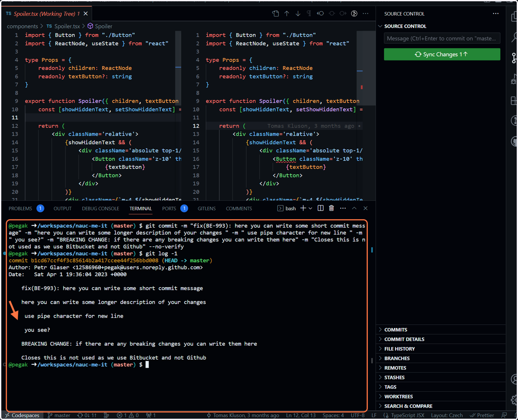
Task: Open changes with next revision arrow icon
Action: click(343, 14)
